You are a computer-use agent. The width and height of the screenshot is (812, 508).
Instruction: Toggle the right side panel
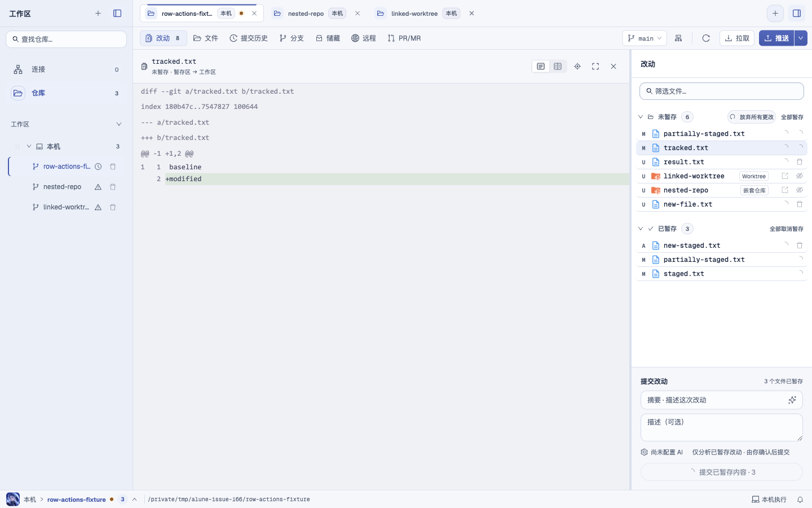tap(797, 13)
